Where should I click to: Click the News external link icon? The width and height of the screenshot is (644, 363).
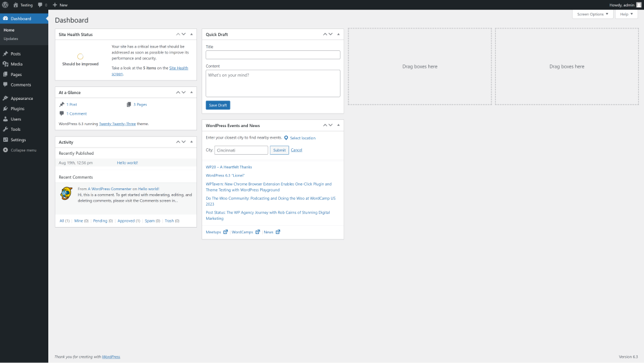click(278, 232)
